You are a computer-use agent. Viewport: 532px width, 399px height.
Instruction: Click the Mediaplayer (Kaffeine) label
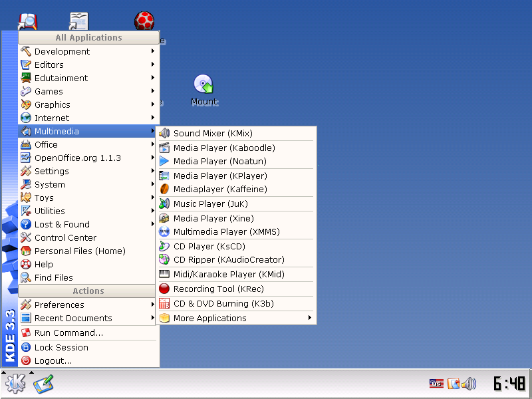click(220, 189)
